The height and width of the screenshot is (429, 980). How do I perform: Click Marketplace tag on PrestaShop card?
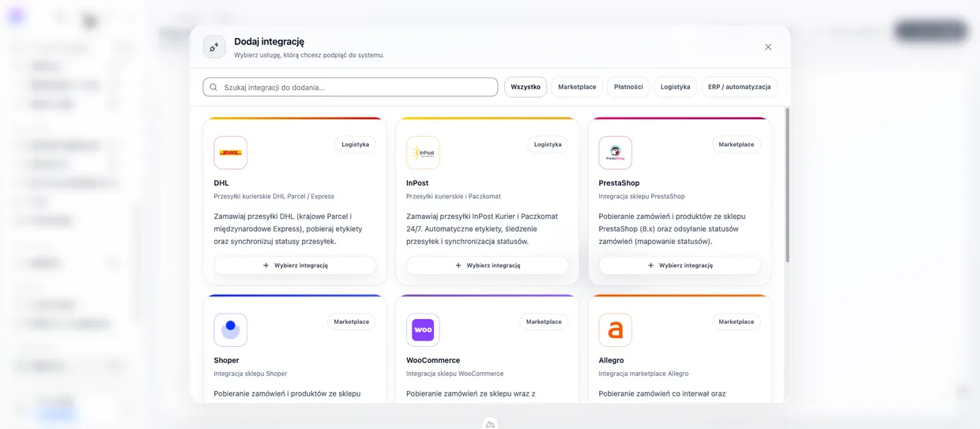(737, 145)
